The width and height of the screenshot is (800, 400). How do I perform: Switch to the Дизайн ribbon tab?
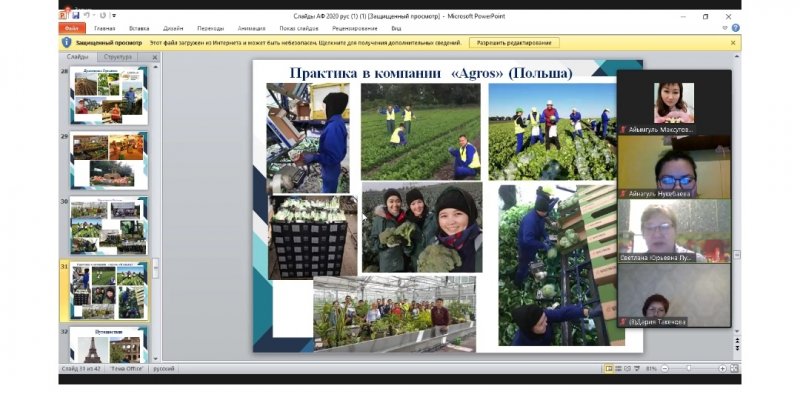tap(173, 29)
